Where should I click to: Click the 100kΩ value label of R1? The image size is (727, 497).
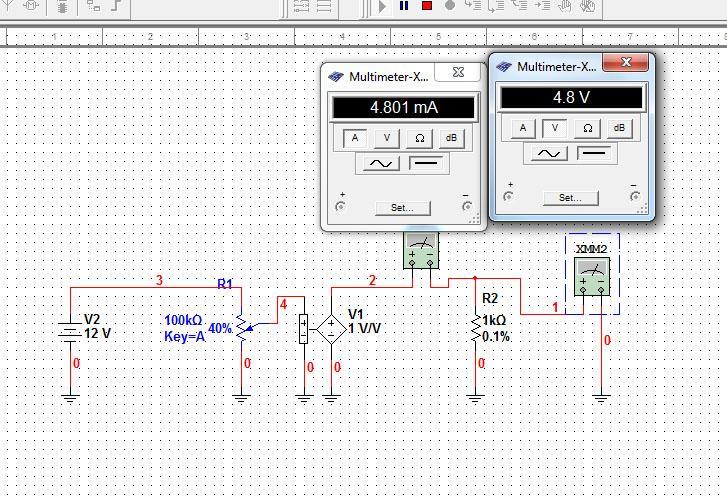point(183,320)
